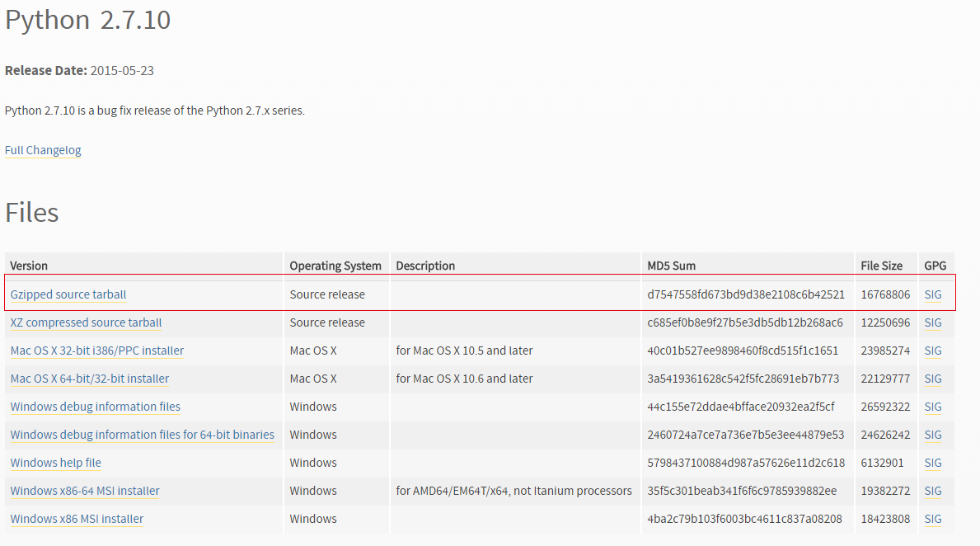Open SIG link for Gzipped source tarball
The width and height of the screenshot is (980, 546).
pyautogui.click(x=932, y=294)
